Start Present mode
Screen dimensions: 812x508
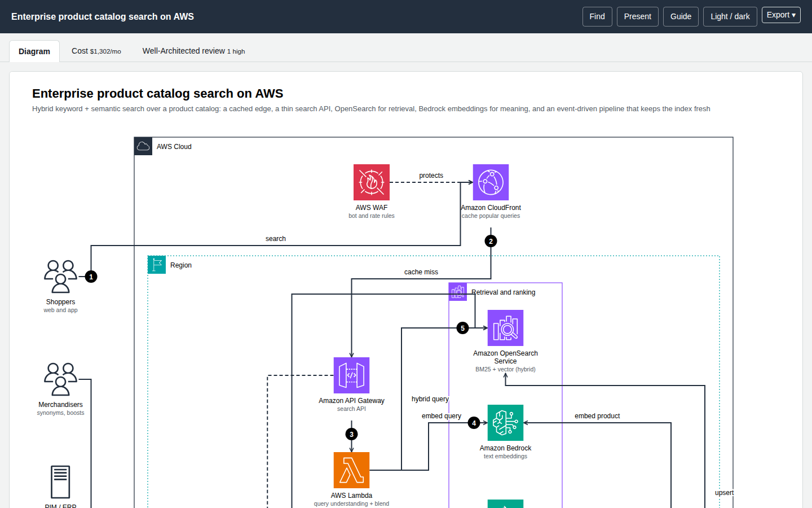coord(637,16)
